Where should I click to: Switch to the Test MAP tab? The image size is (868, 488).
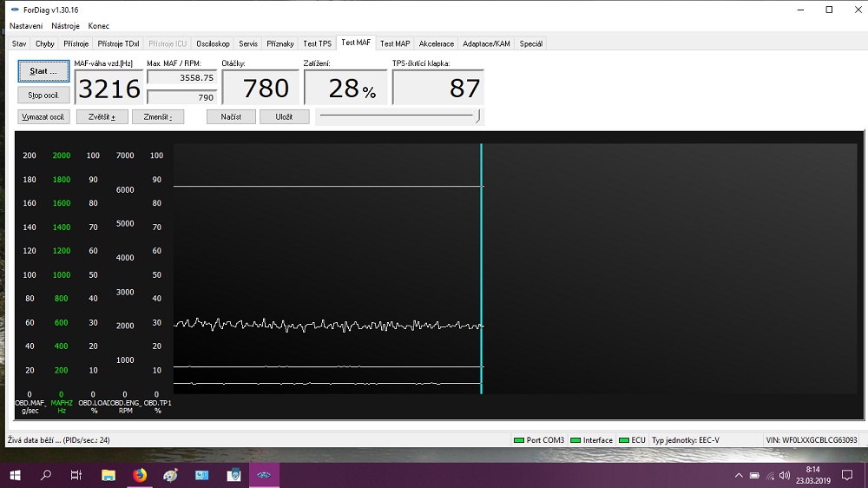click(395, 43)
